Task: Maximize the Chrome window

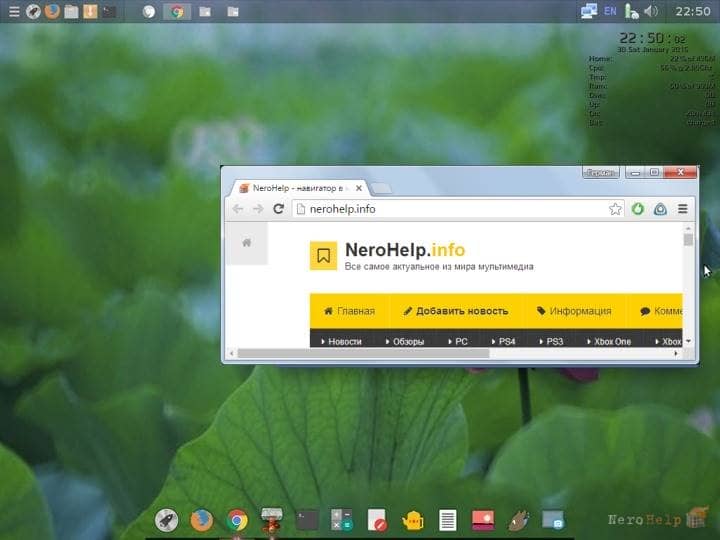Action: point(654,173)
